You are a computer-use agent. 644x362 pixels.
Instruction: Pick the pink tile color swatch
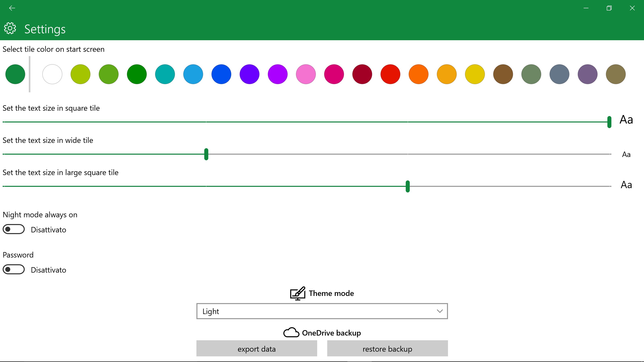click(x=306, y=74)
